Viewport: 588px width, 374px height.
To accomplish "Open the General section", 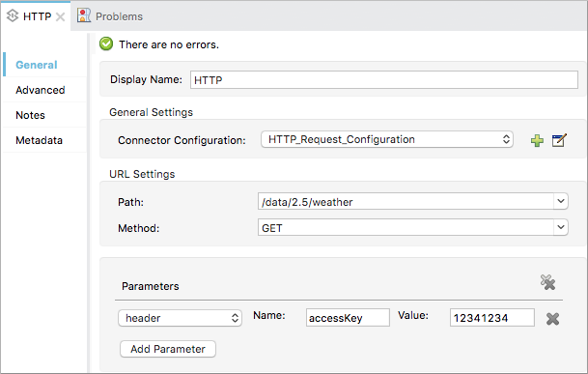I will pos(37,65).
